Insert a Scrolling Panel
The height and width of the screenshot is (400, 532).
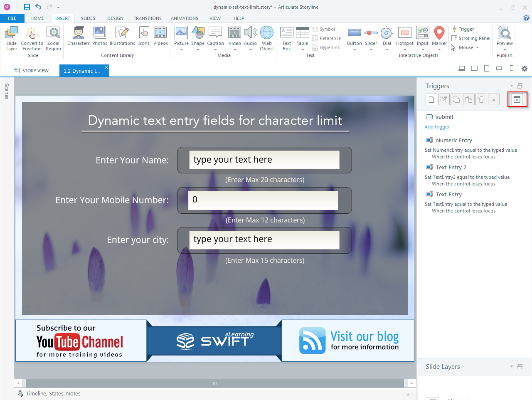point(471,38)
